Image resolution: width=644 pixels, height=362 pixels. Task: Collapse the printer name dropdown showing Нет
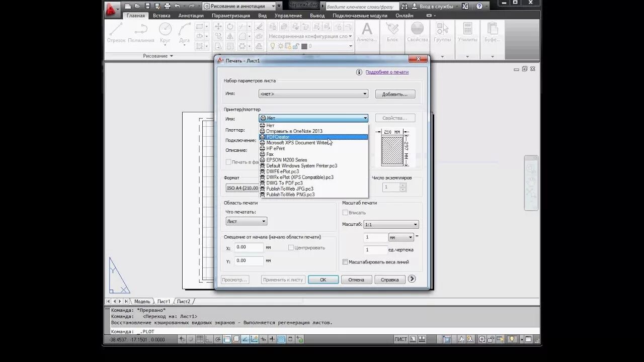pos(313,118)
